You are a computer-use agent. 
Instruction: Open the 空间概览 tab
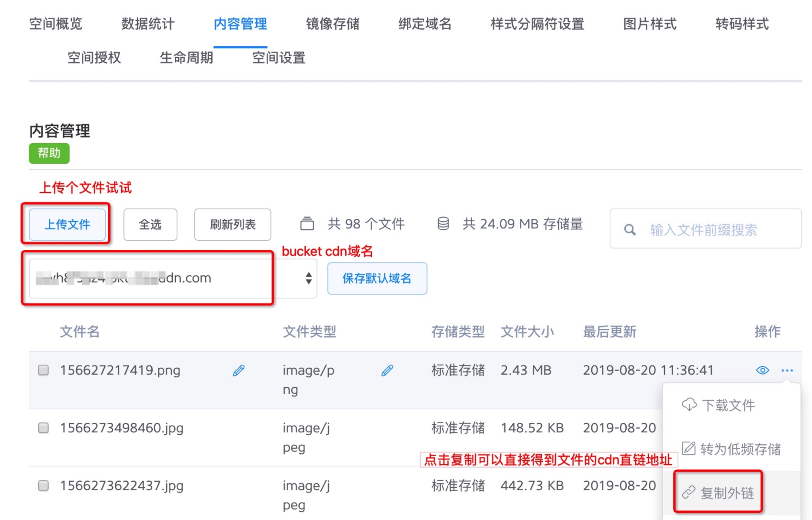(x=56, y=23)
